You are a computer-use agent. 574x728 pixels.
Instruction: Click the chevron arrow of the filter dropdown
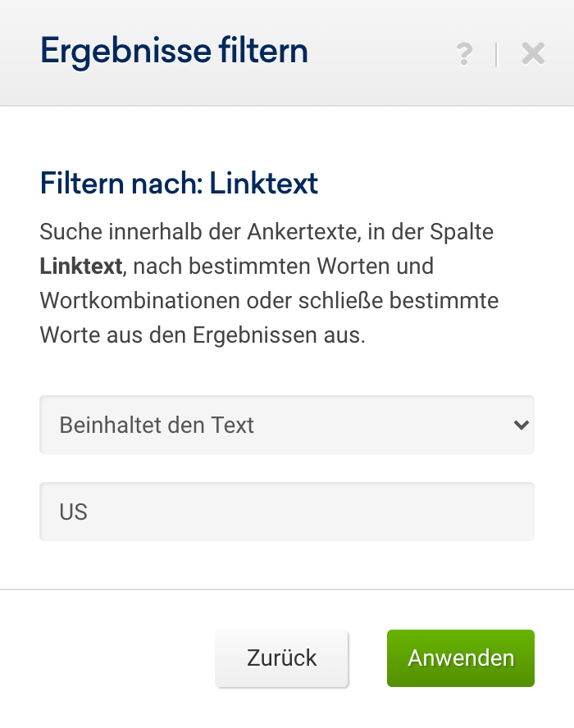pos(519,425)
